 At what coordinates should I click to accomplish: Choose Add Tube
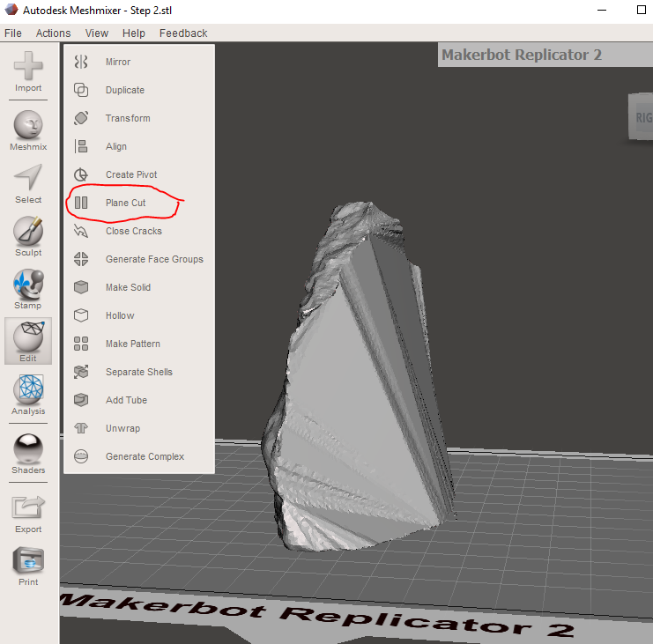coord(139,400)
